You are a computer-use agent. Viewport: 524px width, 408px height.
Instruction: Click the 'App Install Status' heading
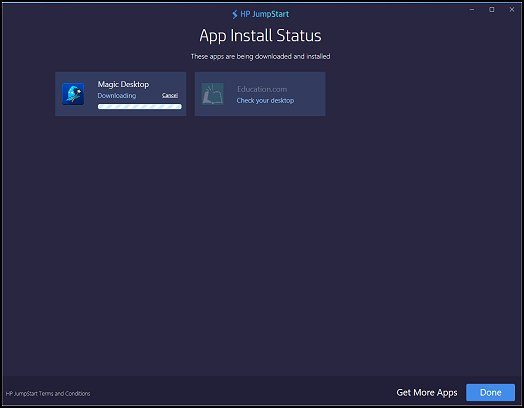click(260, 36)
